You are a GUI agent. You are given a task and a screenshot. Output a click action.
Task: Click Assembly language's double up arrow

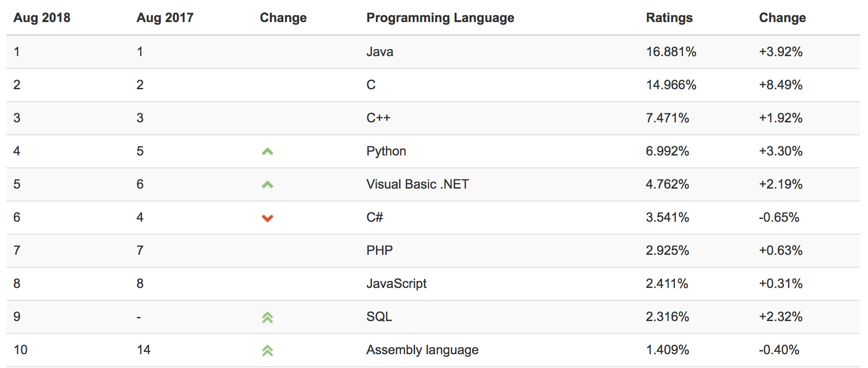click(x=268, y=351)
